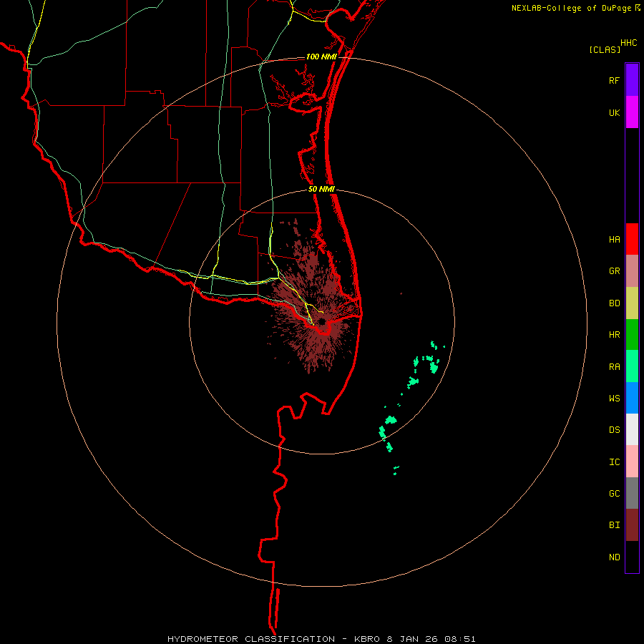
Task: Pick the RA mint-green legend swatch
Action: point(632,366)
